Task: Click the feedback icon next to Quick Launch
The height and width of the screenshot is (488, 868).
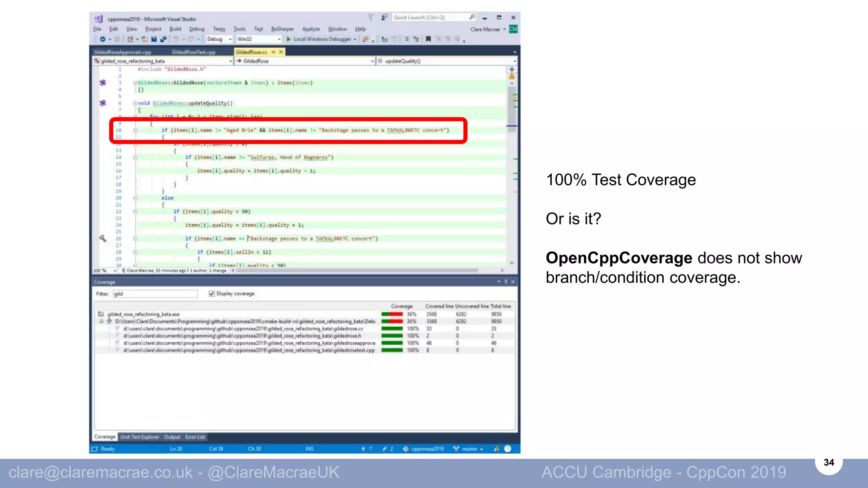Action: (x=384, y=17)
